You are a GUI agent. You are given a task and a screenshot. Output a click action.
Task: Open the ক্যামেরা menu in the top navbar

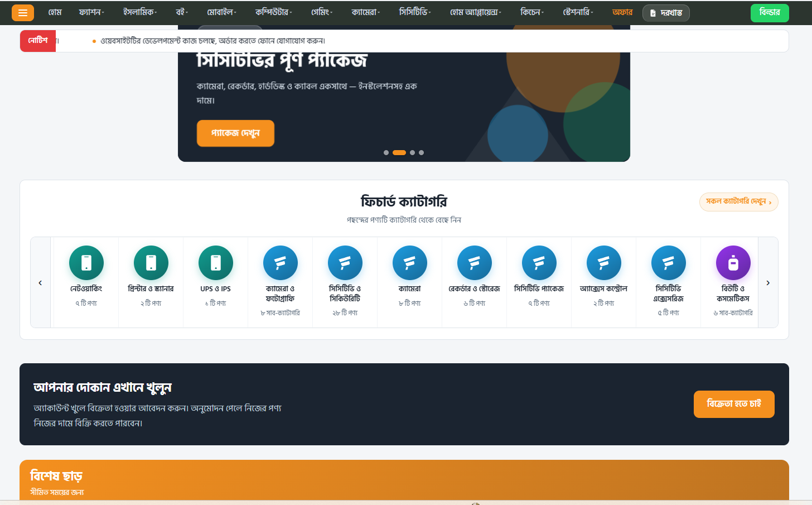click(366, 12)
